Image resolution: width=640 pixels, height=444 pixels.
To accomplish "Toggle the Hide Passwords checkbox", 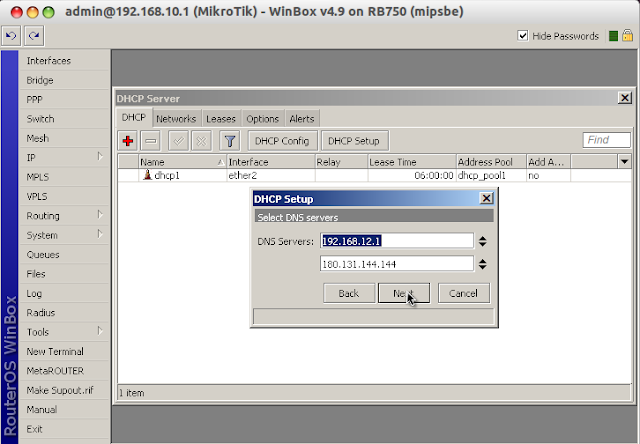I will 522,36.
